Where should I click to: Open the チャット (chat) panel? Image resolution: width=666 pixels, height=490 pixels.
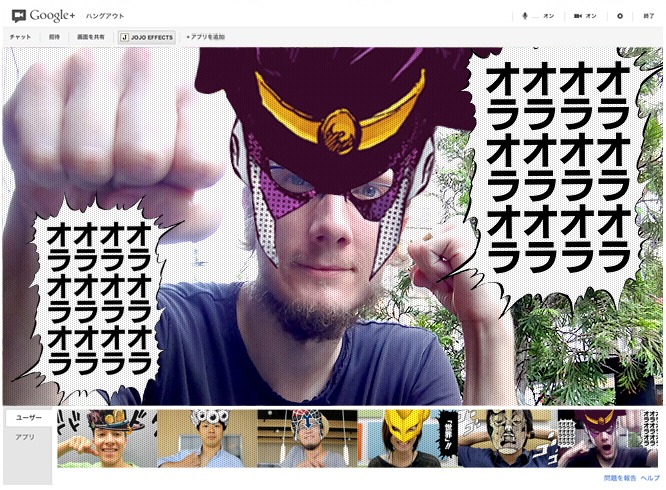click(20, 37)
